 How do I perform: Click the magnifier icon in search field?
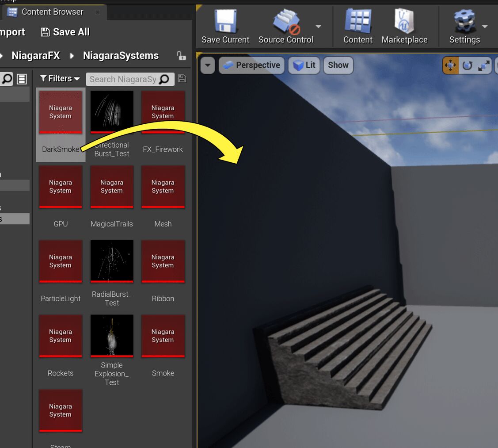pos(164,79)
